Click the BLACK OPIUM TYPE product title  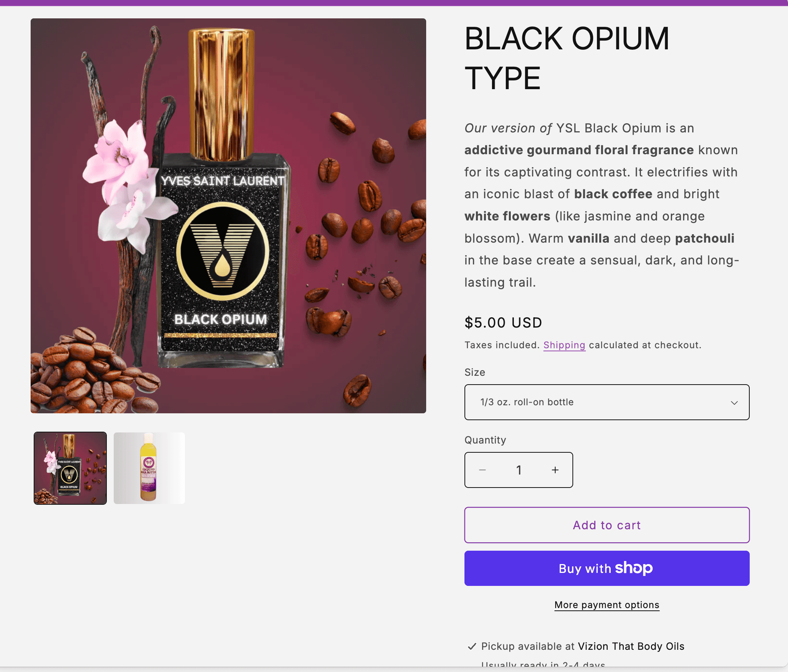pos(567,58)
